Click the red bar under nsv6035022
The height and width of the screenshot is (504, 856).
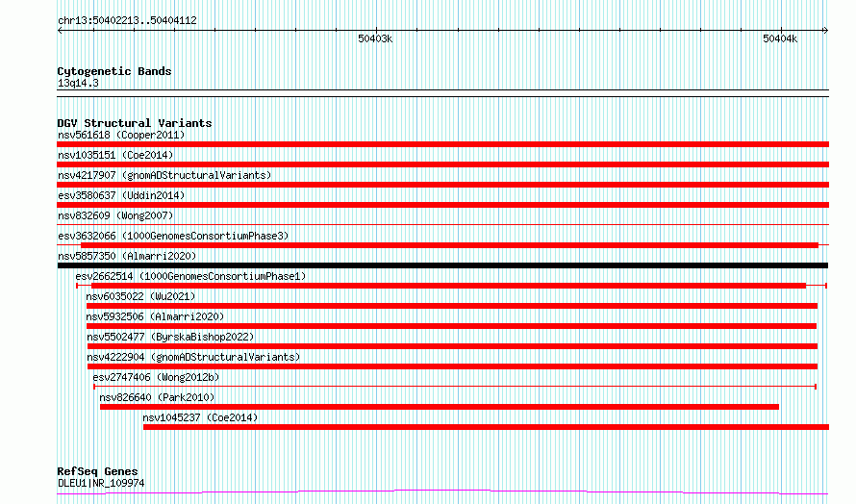(451, 306)
